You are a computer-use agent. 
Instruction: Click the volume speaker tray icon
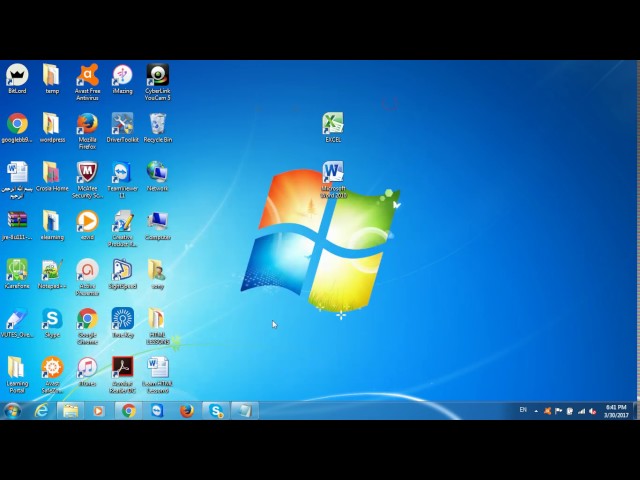[x=592, y=410]
